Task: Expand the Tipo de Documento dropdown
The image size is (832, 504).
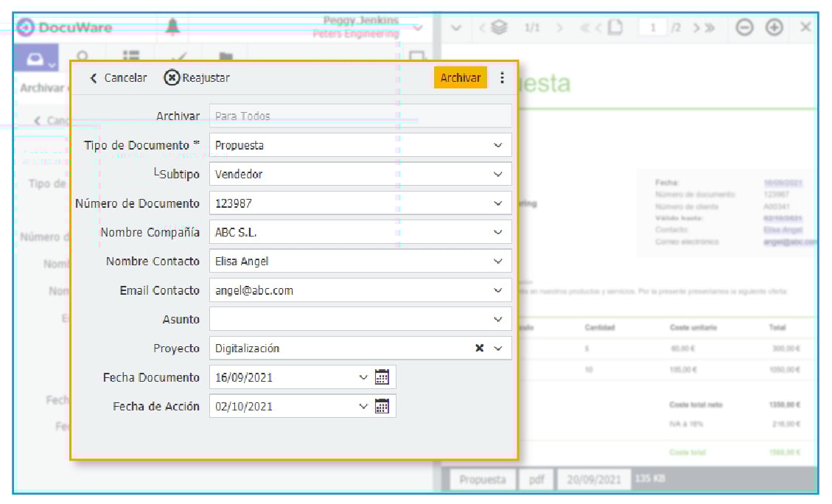Action: (498, 145)
